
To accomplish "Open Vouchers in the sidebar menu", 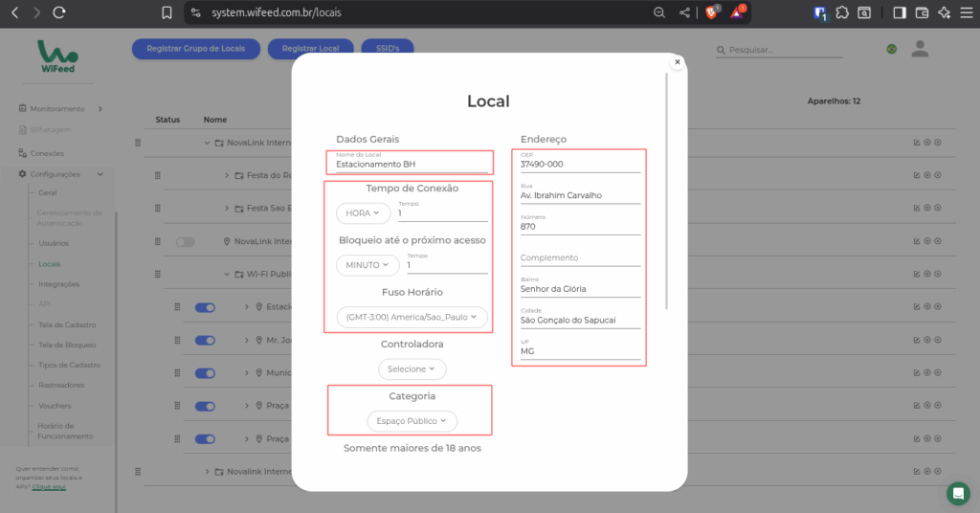I will pos(55,406).
